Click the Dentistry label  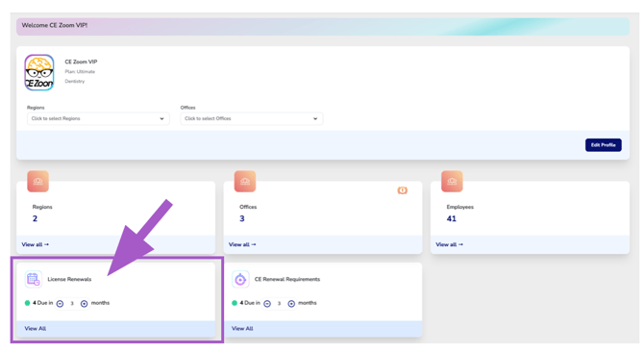pos(75,82)
